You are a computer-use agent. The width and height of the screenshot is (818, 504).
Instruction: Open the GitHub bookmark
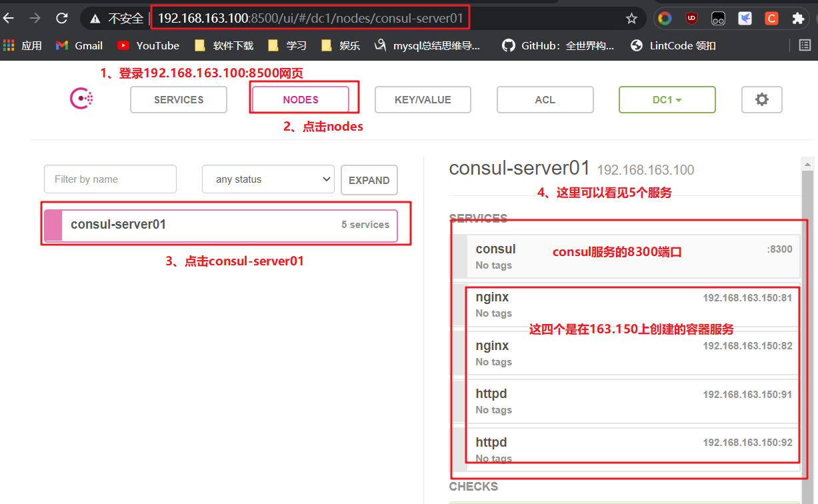click(559, 45)
